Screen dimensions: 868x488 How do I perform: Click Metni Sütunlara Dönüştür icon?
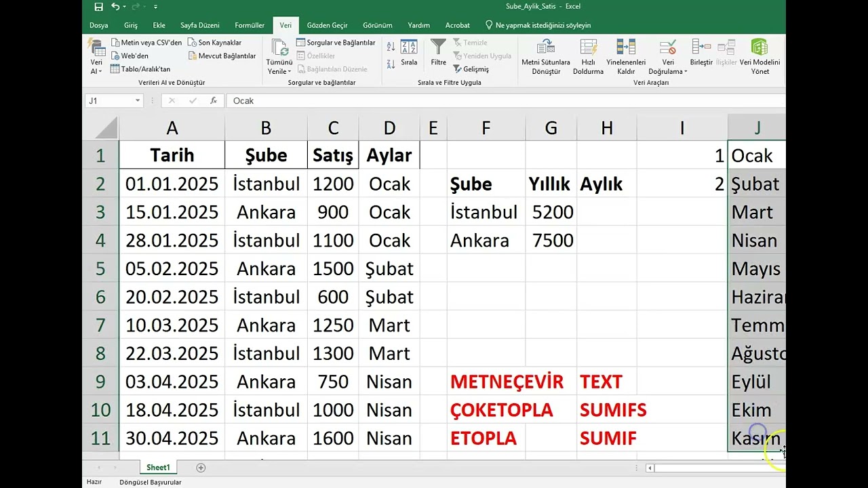[546, 47]
